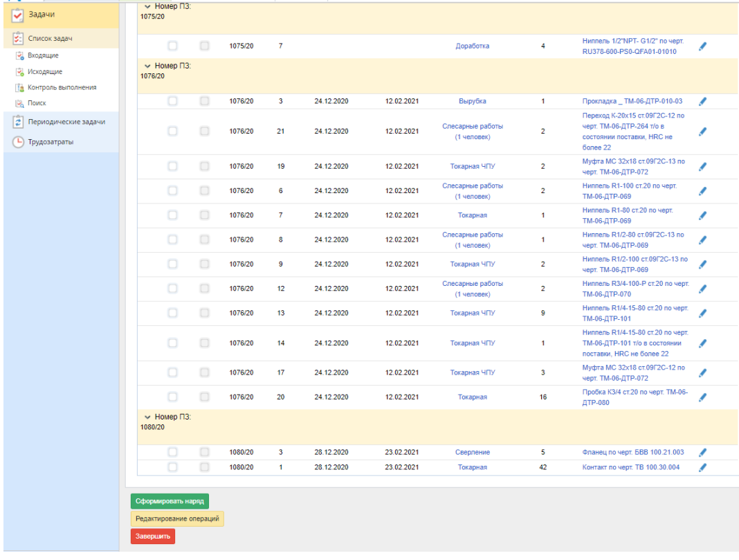Check the first checkbox of the Сверление row
This screenshot has height=560, width=739.
click(172, 452)
